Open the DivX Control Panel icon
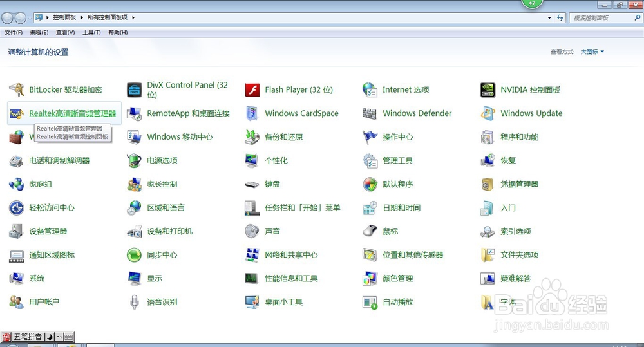Screen dimensions: 644x347 tap(135, 89)
